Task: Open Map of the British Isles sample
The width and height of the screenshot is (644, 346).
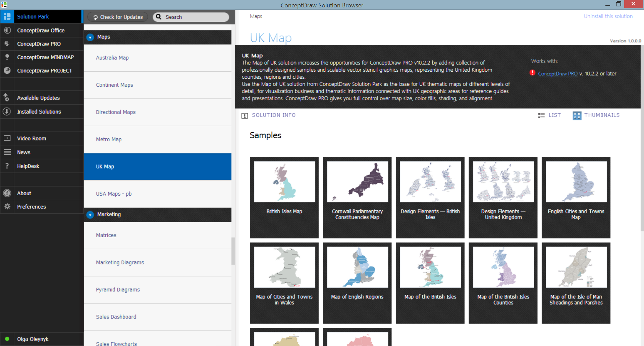Action: (x=430, y=283)
